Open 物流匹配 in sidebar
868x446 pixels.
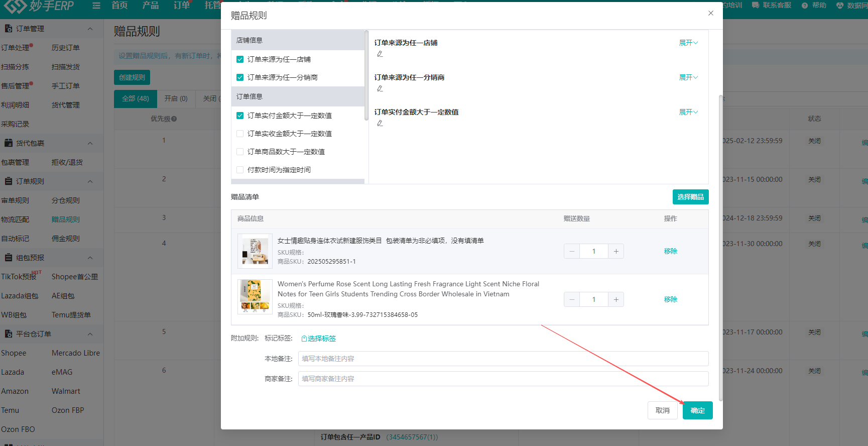(x=15, y=219)
